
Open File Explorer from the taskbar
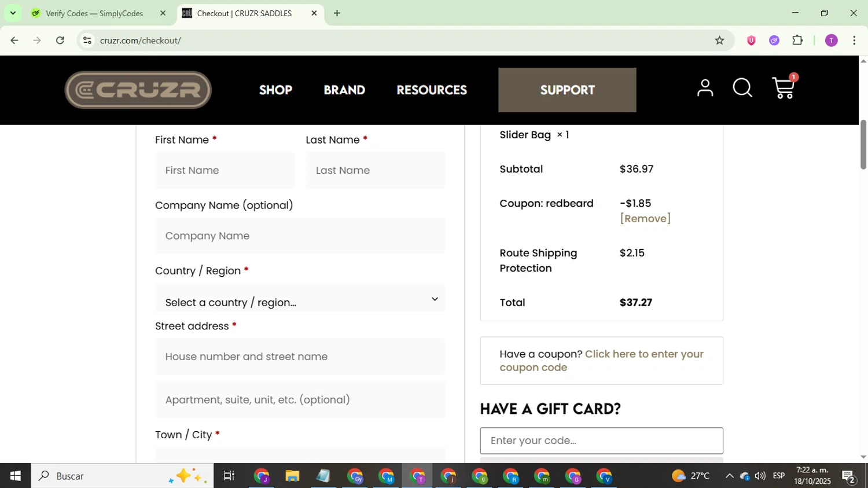(x=292, y=476)
